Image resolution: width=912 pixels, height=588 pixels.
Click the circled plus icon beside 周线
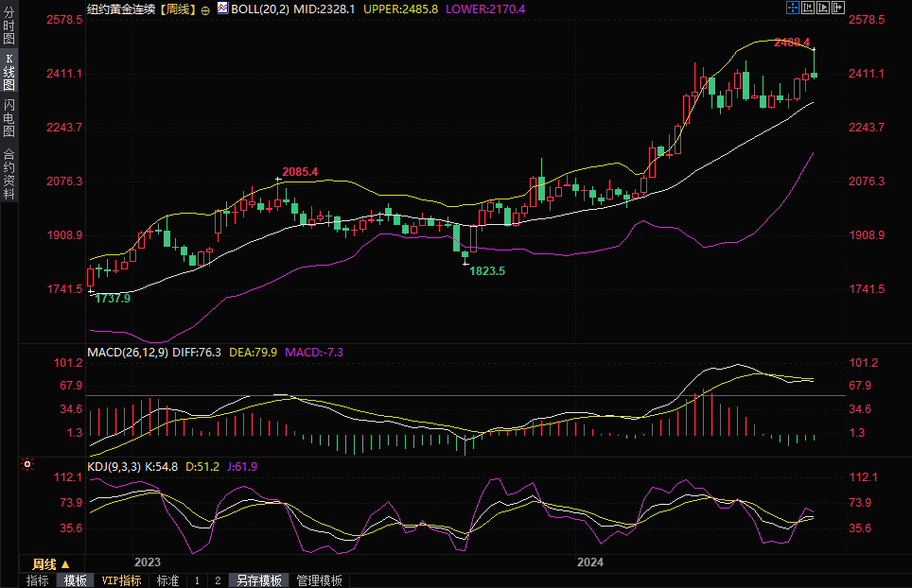tap(205, 9)
